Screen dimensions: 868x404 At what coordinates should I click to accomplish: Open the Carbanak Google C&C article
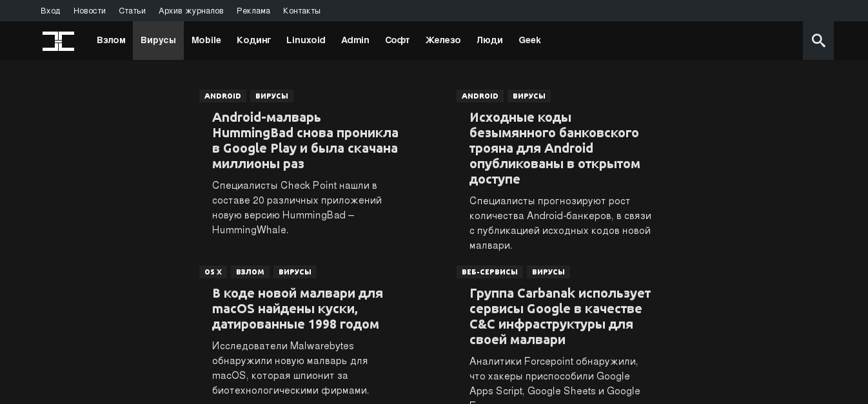pyautogui.click(x=560, y=316)
